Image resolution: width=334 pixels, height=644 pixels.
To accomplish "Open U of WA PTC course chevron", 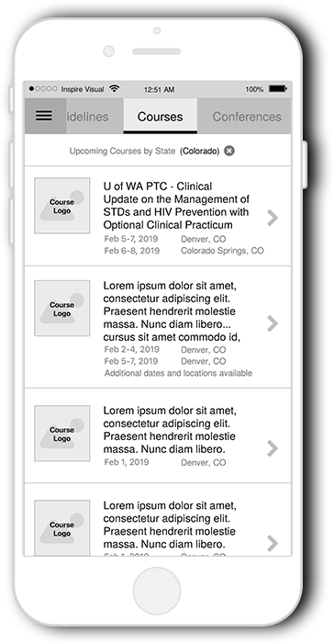I will pos(273,218).
